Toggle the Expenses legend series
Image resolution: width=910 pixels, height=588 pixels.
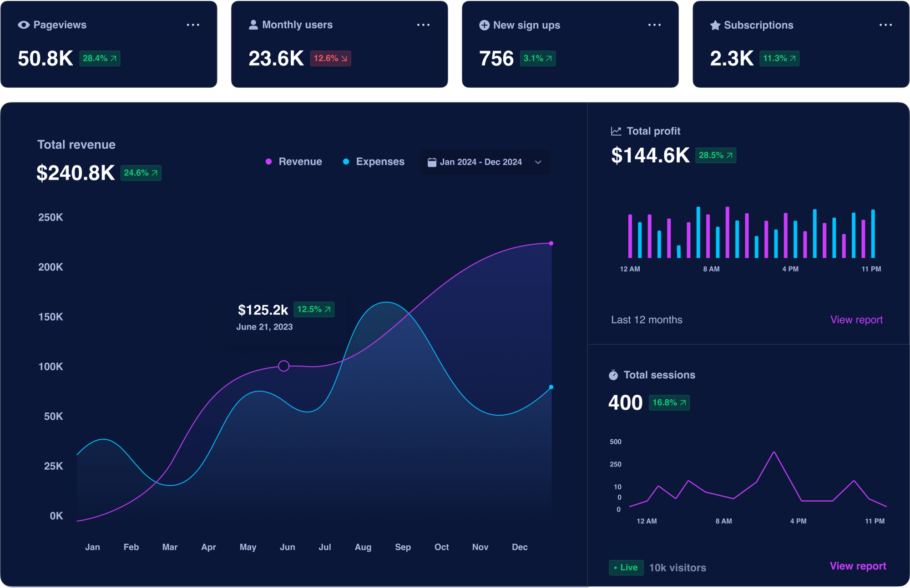(374, 162)
